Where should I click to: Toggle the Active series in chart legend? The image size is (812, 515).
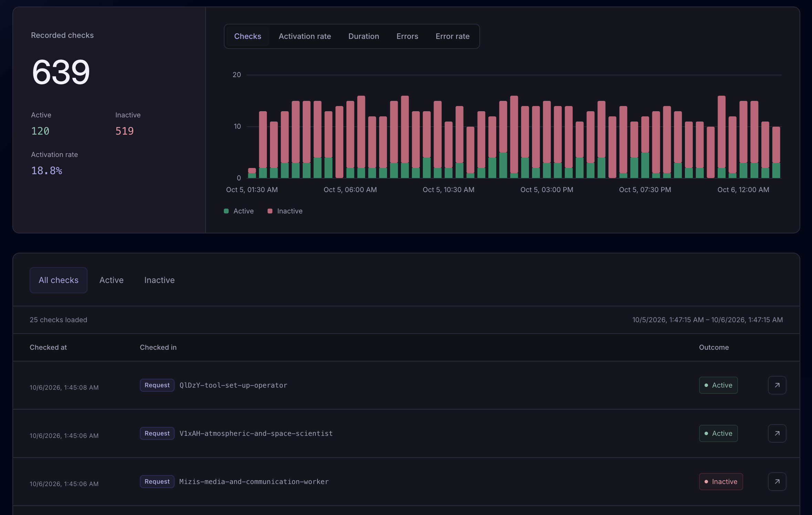coord(239,211)
